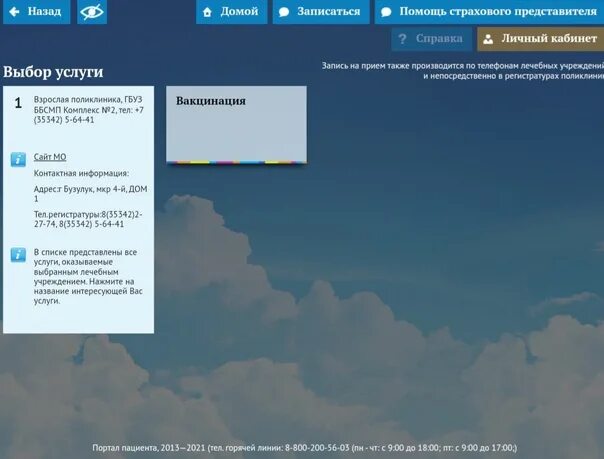Click the question mark icon on Справка

pos(402,39)
